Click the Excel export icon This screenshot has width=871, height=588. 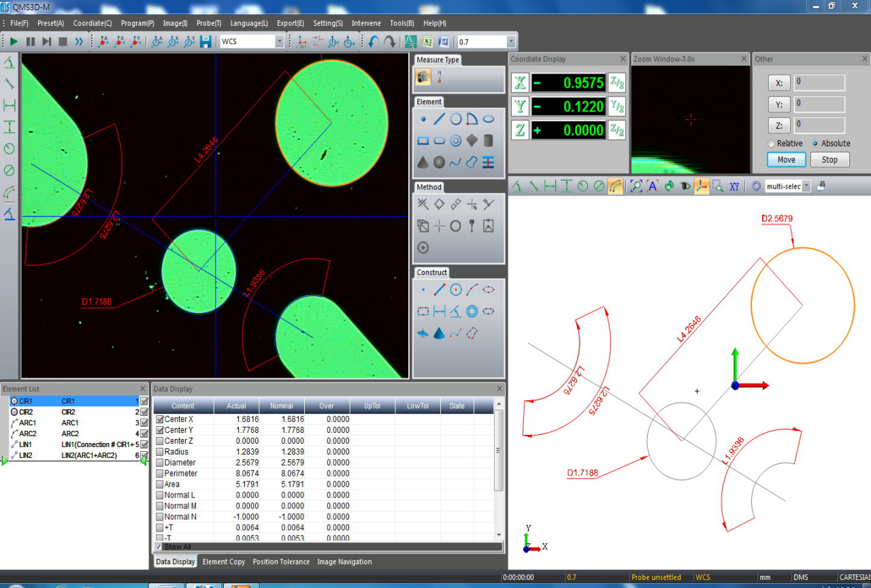pyautogui.click(x=427, y=42)
